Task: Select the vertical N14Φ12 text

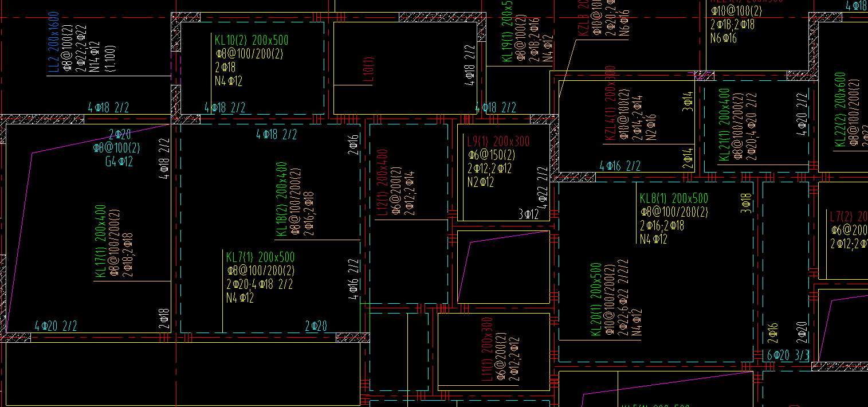Action: (95, 56)
